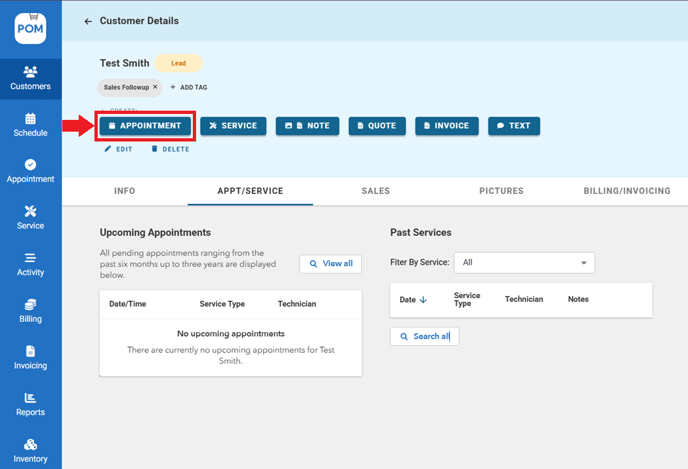Open Customers in the sidebar
This screenshot has height=469, width=688.
pyautogui.click(x=30, y=78)
